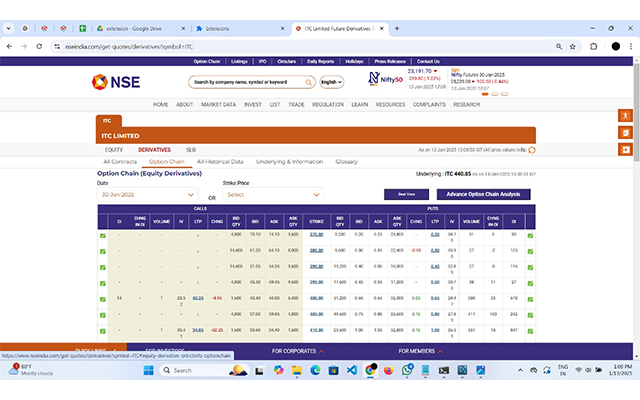Open the Glossary tab
The width and height of the screenshot is (640, 400).
point(347,162)
